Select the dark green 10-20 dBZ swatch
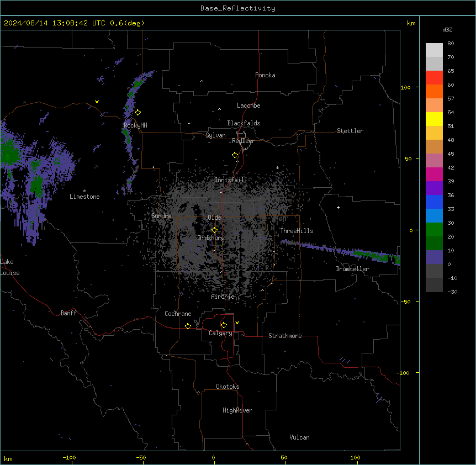Viewport: 476px width, 465px height. click(x=434, y=243)
